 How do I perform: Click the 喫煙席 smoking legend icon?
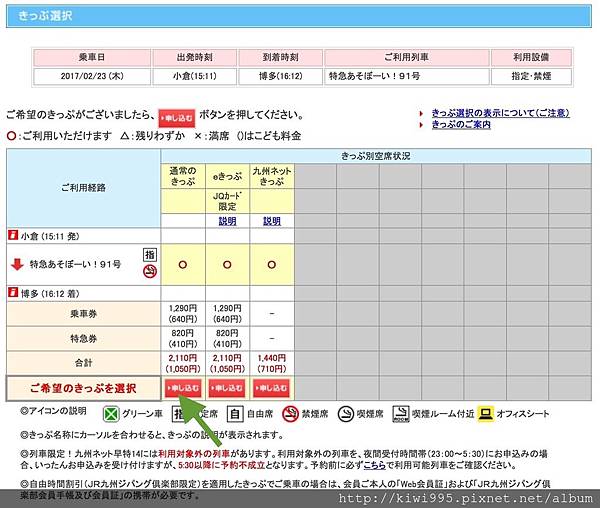click(346, 414)
